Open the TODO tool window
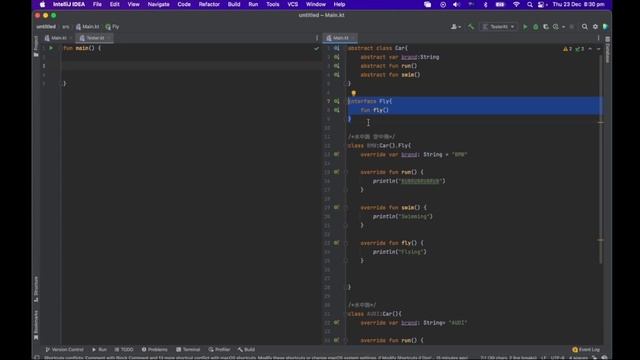This screenshot has height=360, width=640. click(x=124, y=350)
